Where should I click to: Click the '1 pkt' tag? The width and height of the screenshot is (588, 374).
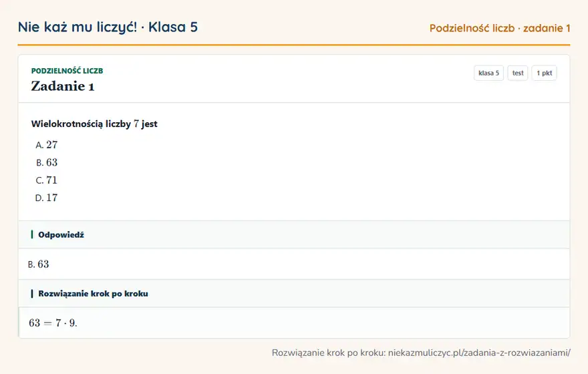click(544, 73)
